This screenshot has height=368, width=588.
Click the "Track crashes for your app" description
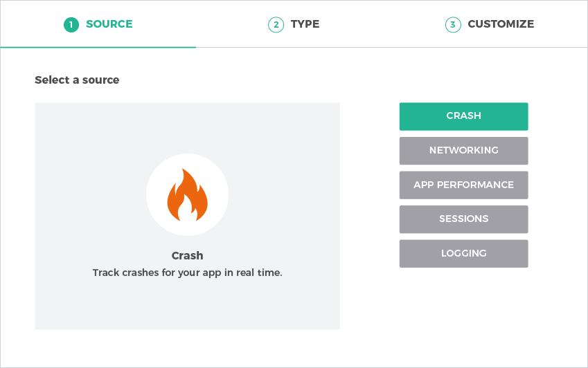[x=187, y=273]
